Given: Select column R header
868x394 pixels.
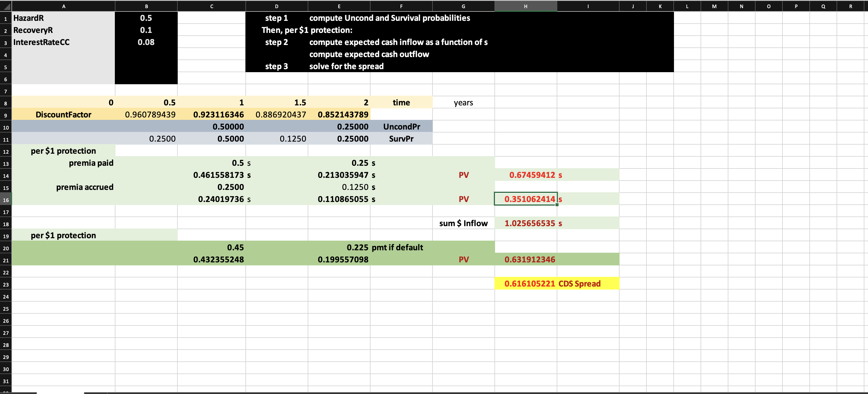Looking at the screenshot, I should click(850, 6).
